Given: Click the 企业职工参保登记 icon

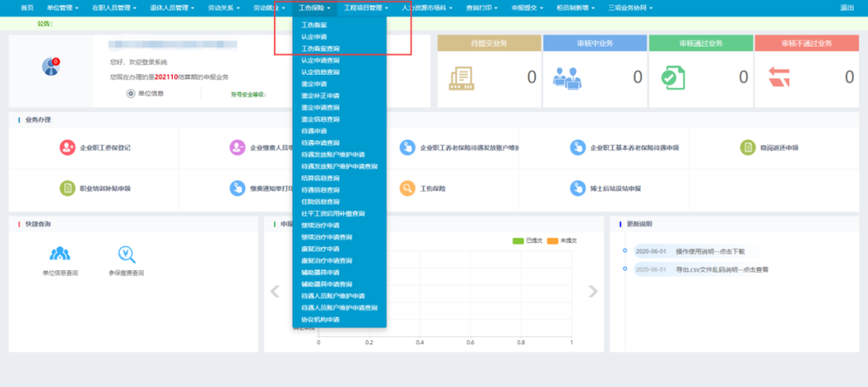Looking at the screenshot, I should click(68, 148).
